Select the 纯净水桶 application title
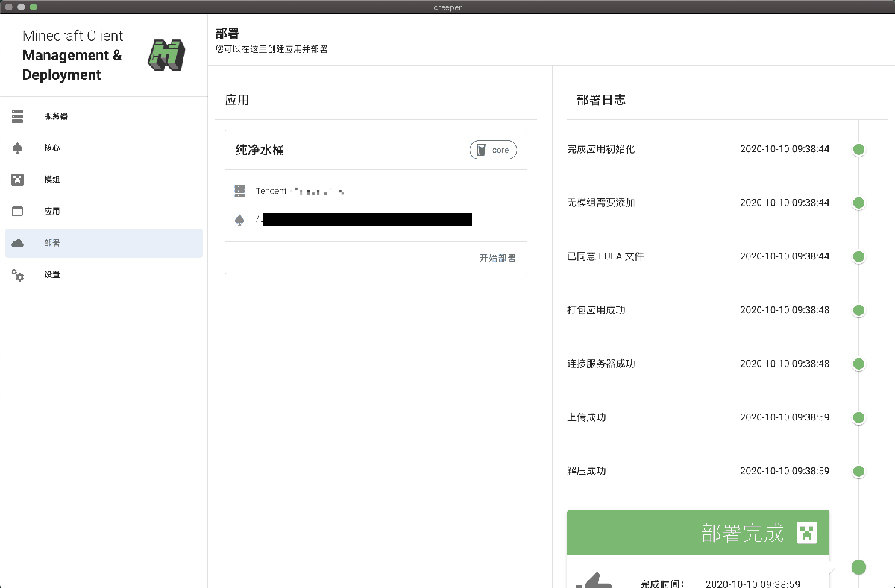The height and width of the screenshot is (588, 895). coord(260,150)
